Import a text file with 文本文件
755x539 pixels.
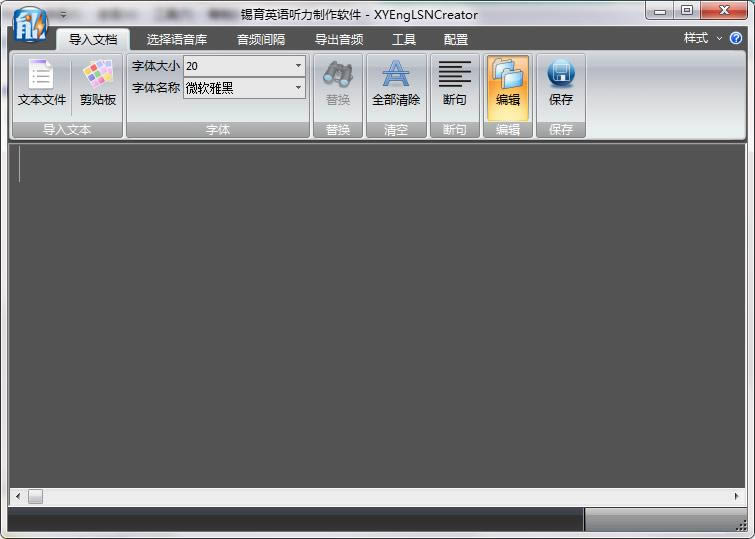point(42,85)
